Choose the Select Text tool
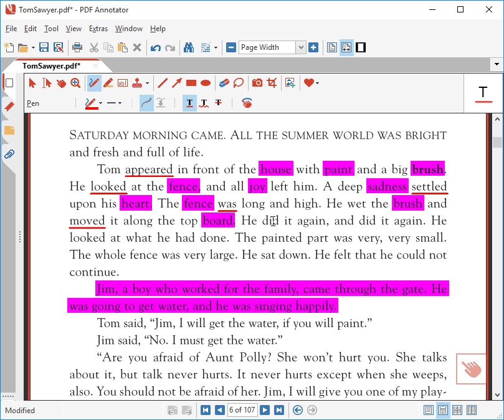This screenshot has width=504, height=420. click(47, 84)
